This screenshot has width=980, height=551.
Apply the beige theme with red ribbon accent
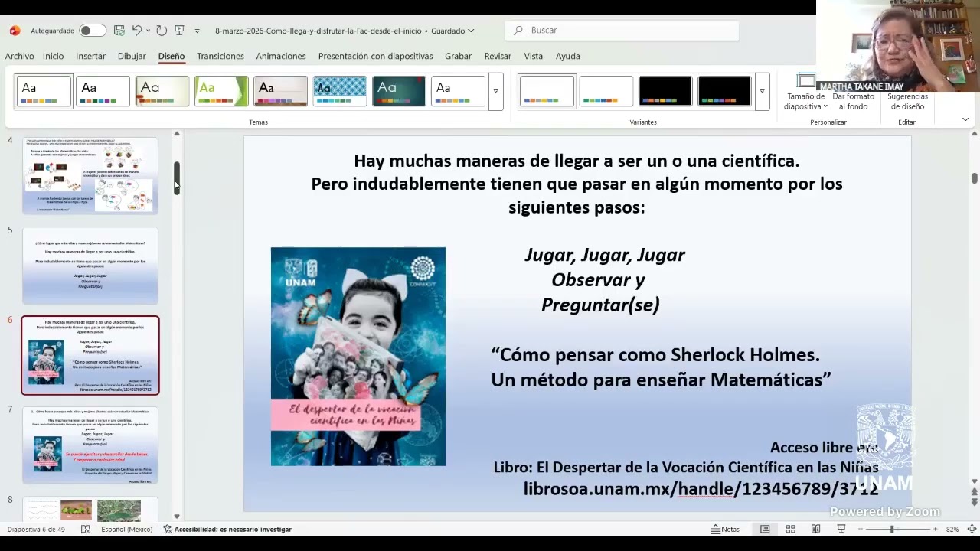coord(162,92)
